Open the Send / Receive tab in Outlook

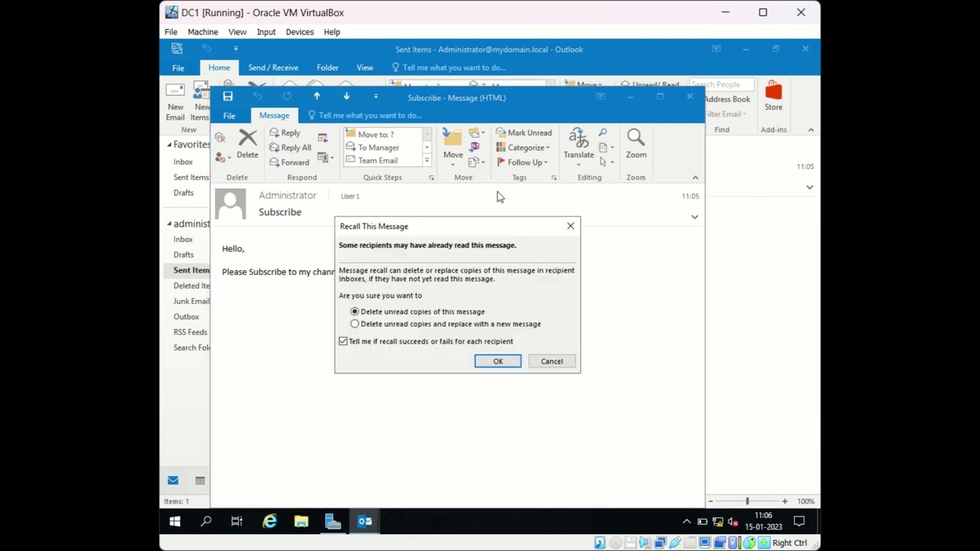click(273, 67)
